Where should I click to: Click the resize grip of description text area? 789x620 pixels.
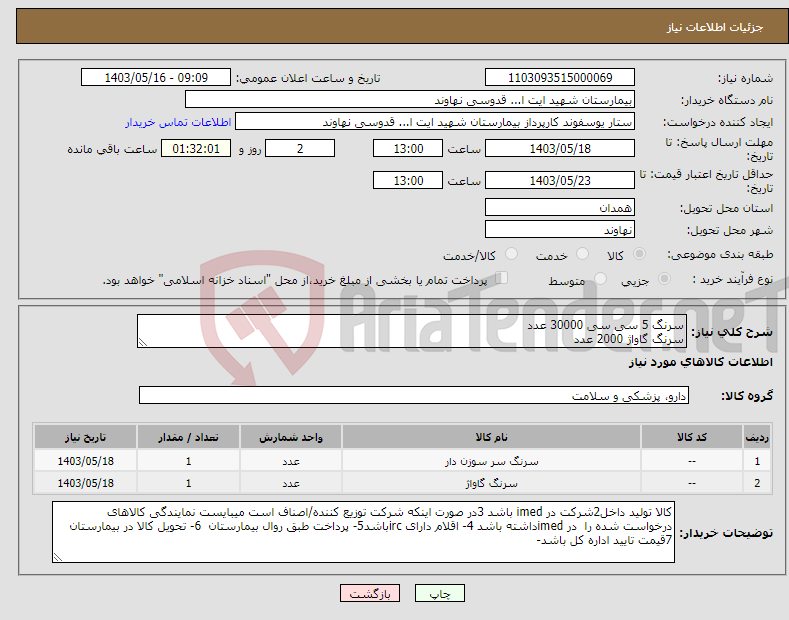point(143,342)
